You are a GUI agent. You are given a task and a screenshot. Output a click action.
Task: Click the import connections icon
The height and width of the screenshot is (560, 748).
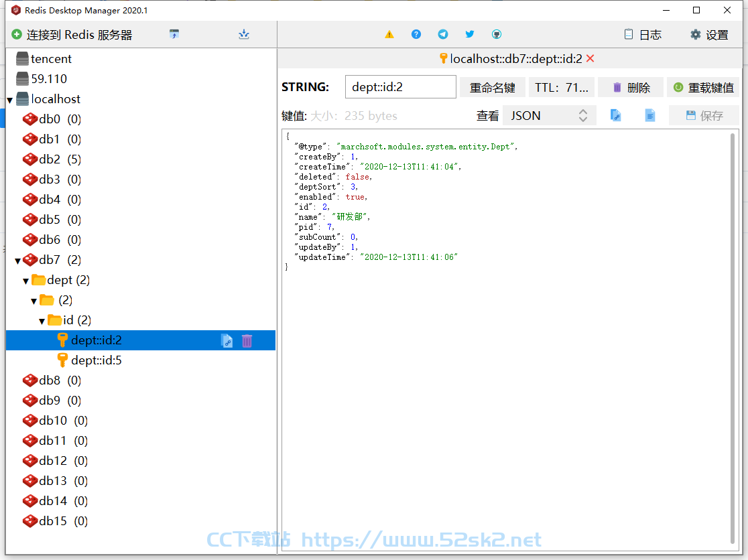coord(174,34)
